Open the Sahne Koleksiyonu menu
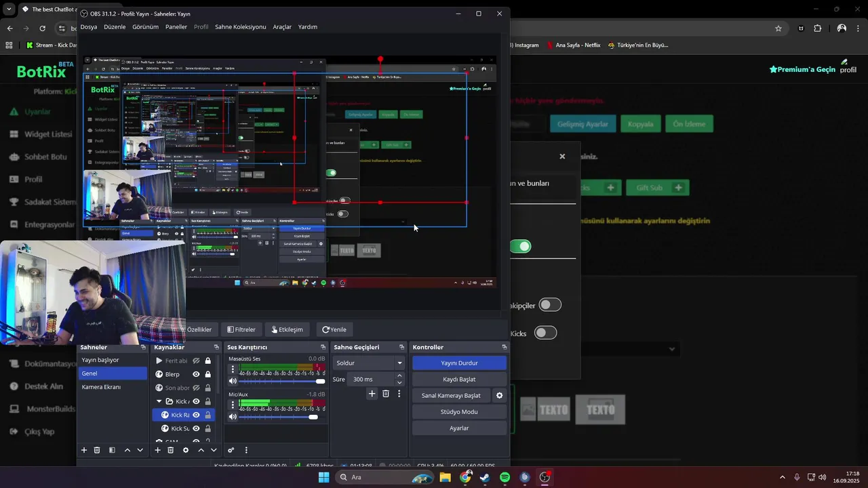Viewport: 868px width, 488px height. [x=240, y=27]
